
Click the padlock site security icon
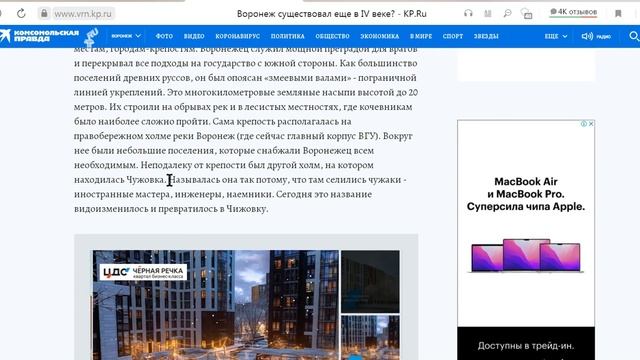tap(44, 13)
